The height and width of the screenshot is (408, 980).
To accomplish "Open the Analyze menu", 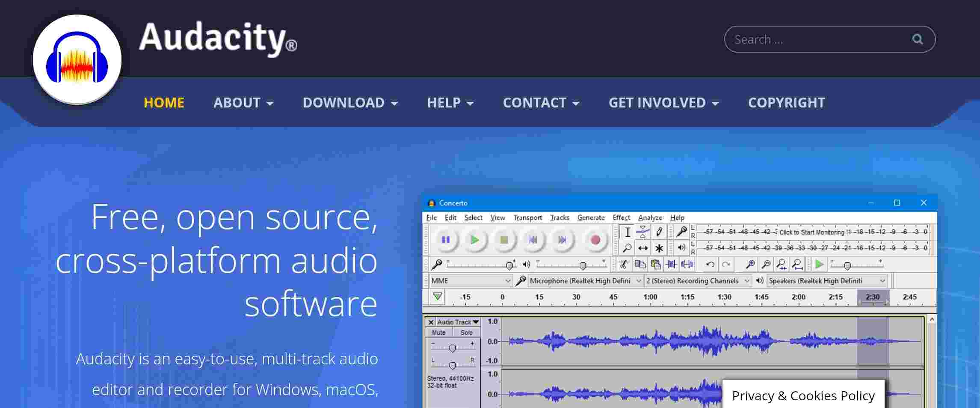I will point(650,217).
